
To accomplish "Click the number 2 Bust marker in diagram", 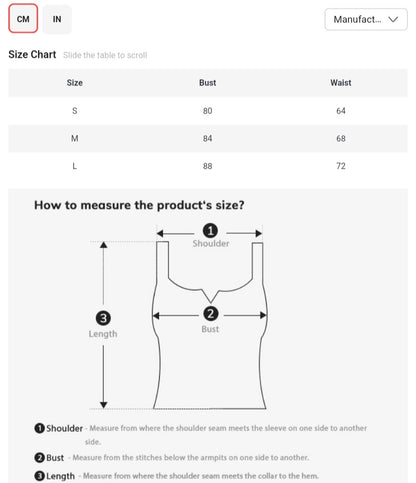I will tap(211, 314).
